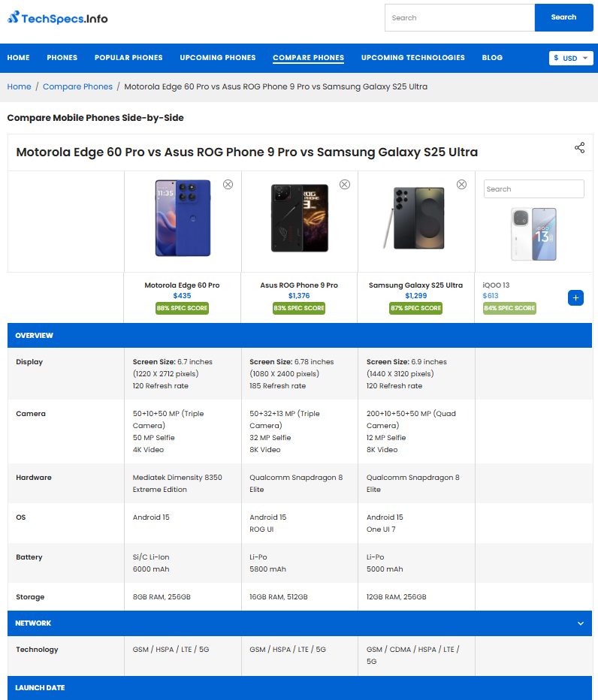Click the iQOO 13 phone image
The width and height of the screenshot is (598, 700).
click(533, 234)
